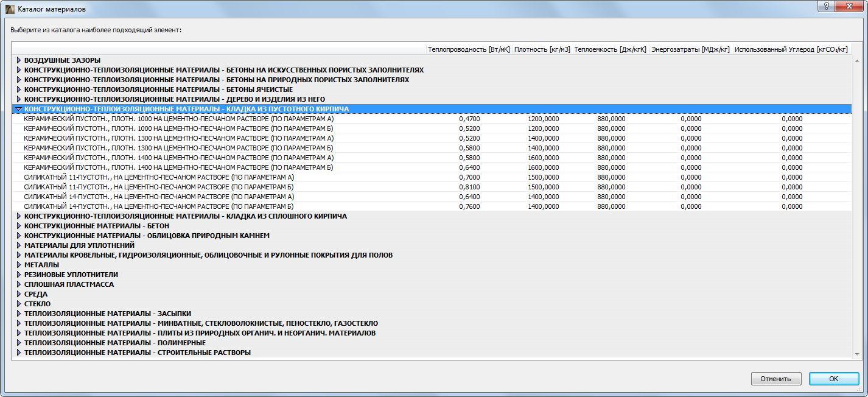Select СПЛОШНАЯ ПЛАСТМАССА category label
Image resolution: width=868 pixels, height=397 pixels.
pyautogui.click(x=69, y=284)
